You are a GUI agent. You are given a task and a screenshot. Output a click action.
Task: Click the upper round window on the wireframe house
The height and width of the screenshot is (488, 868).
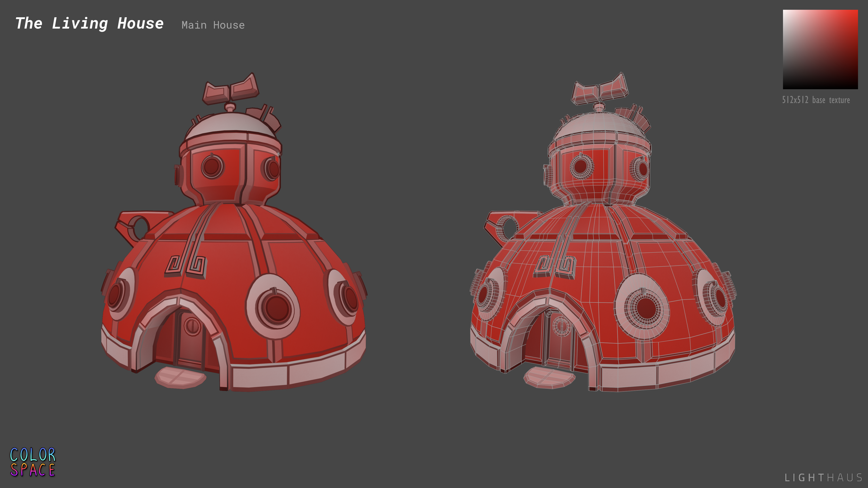pyautogui.click(x=581, y=166)
